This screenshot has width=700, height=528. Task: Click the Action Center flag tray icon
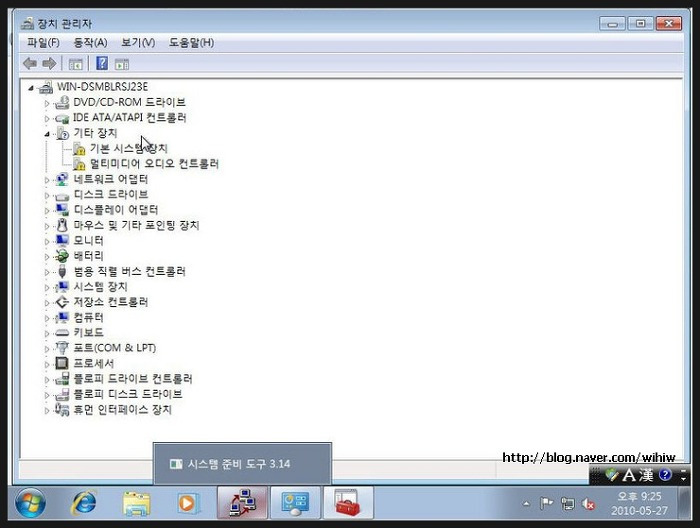pos(546,504)
